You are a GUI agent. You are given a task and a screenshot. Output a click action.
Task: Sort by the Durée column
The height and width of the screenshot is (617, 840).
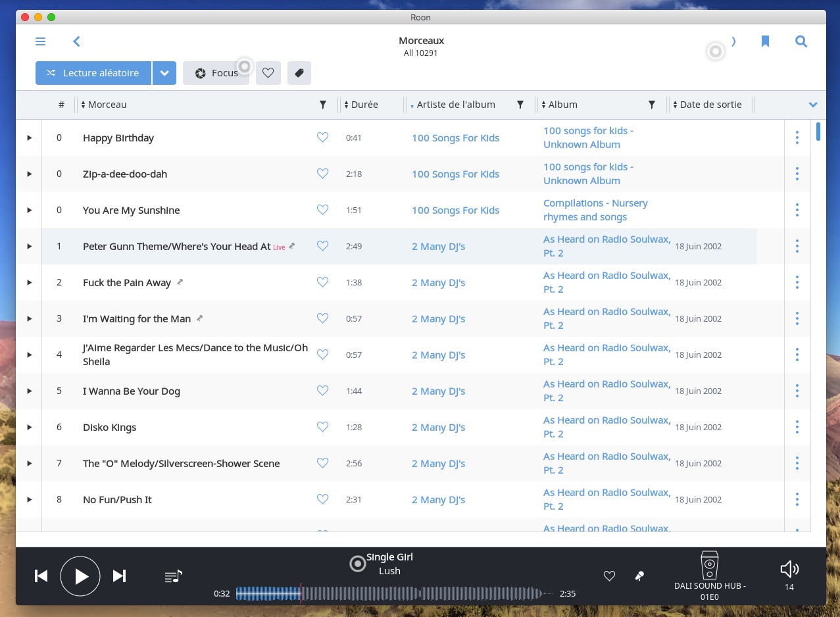[361, 105]
